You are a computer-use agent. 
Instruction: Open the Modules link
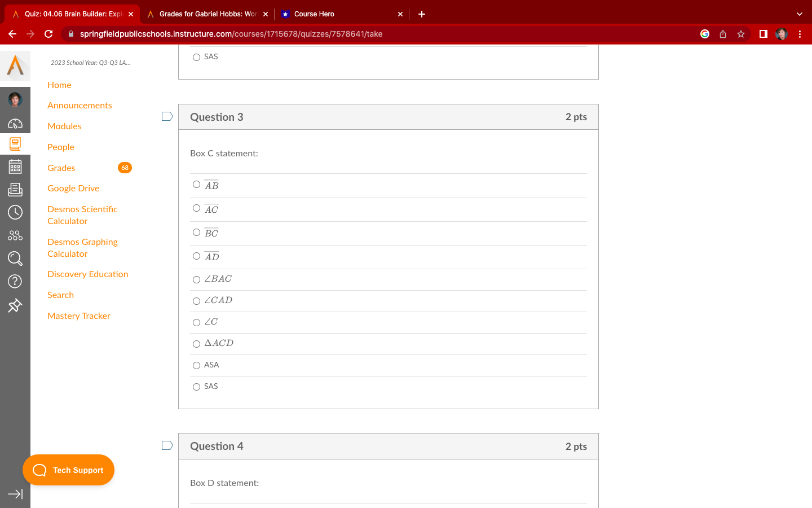pyautogui.click(x=64, y=126)
